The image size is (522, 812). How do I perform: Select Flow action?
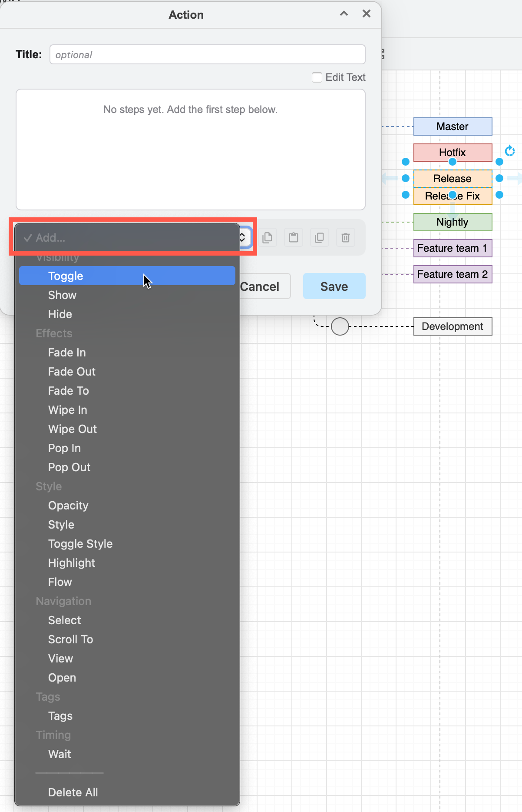pyautogui.click(x=127, y=582)
